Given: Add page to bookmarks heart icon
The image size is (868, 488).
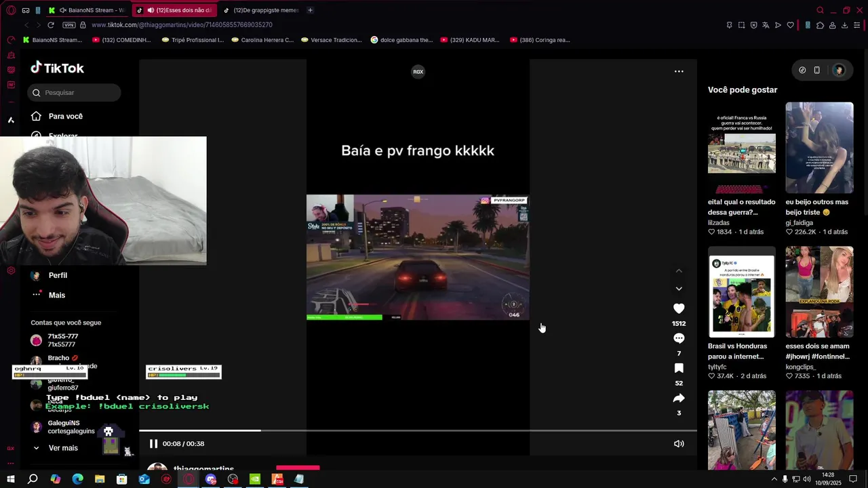Looking at the screenshot, I should tap(790, 25).
